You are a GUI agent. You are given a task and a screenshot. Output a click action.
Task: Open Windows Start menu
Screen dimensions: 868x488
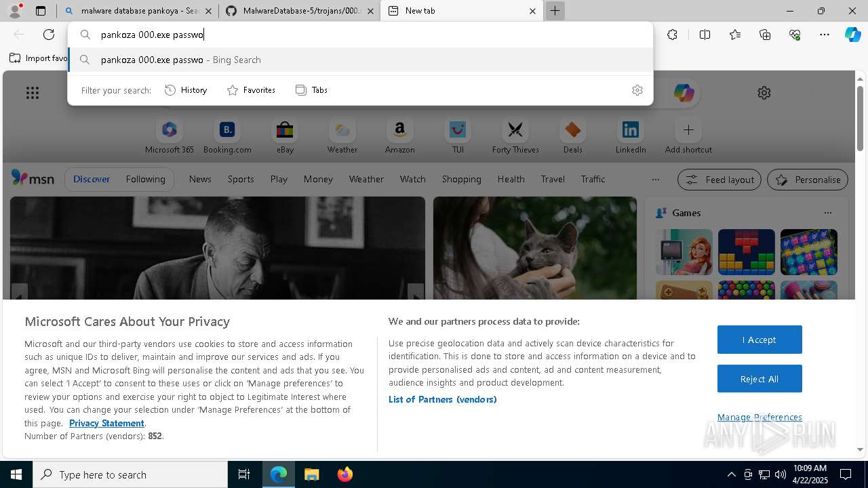coord(16,474)
